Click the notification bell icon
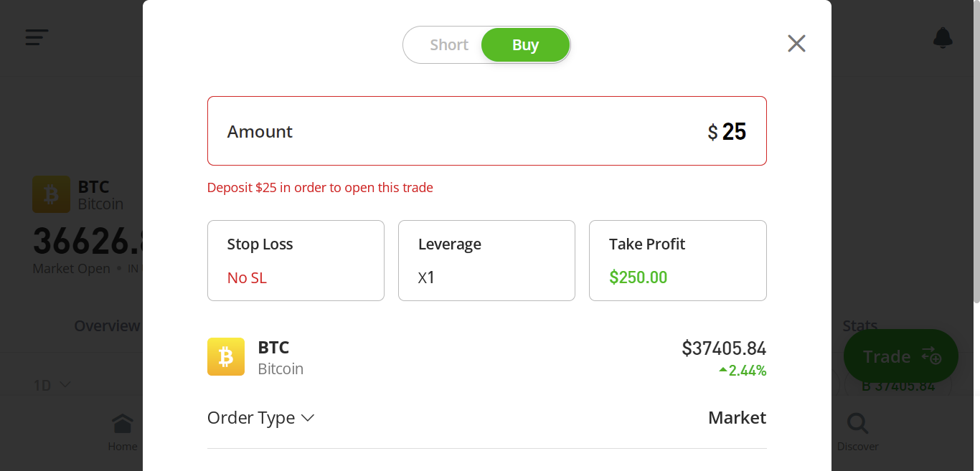Screen dimensions: 980x471 coord(943,37)
